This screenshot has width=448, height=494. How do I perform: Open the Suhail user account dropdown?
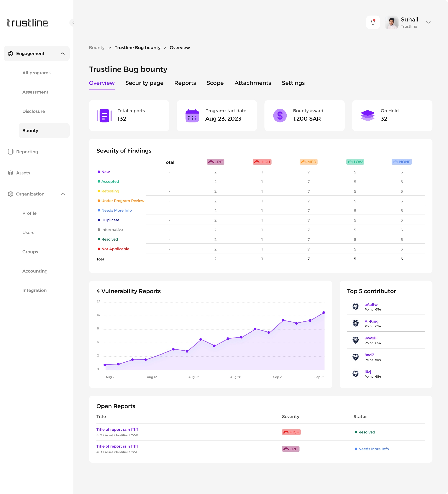pos(428,22)
